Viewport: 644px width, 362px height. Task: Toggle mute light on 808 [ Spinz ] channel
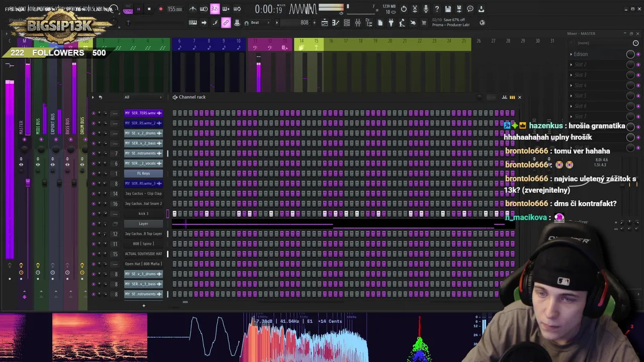[x=93, y=244]
